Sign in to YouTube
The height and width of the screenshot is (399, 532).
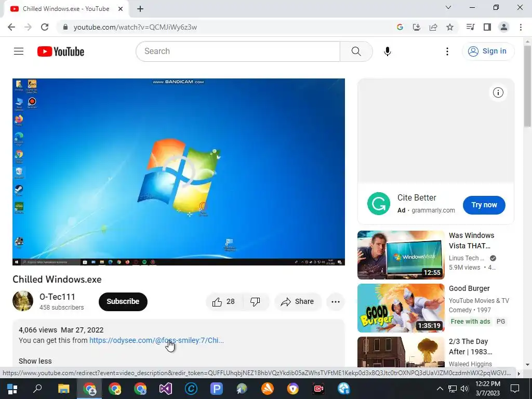tap(488, 51)
